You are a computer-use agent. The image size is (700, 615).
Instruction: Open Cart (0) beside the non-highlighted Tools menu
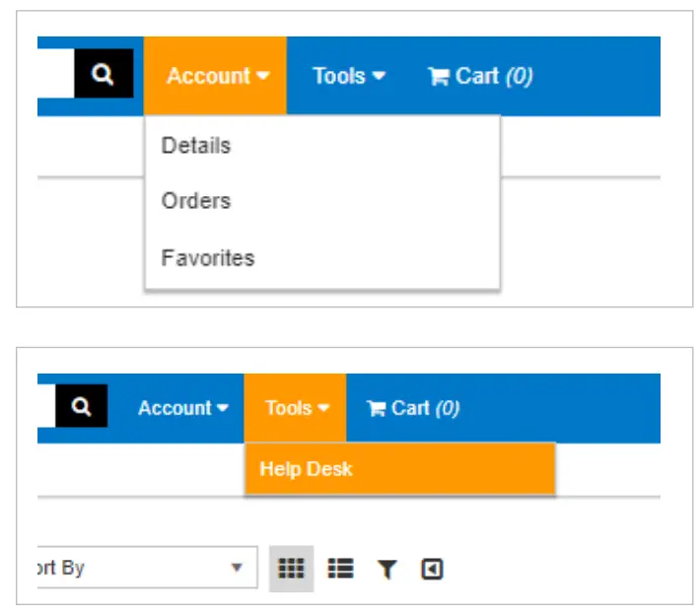[x=480, y=76]
